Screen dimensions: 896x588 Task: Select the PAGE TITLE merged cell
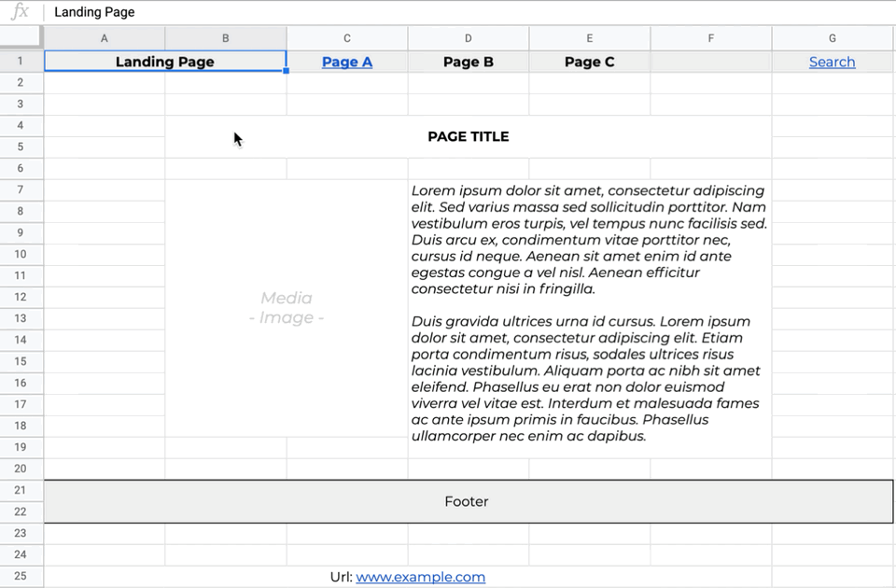(469, 136)
